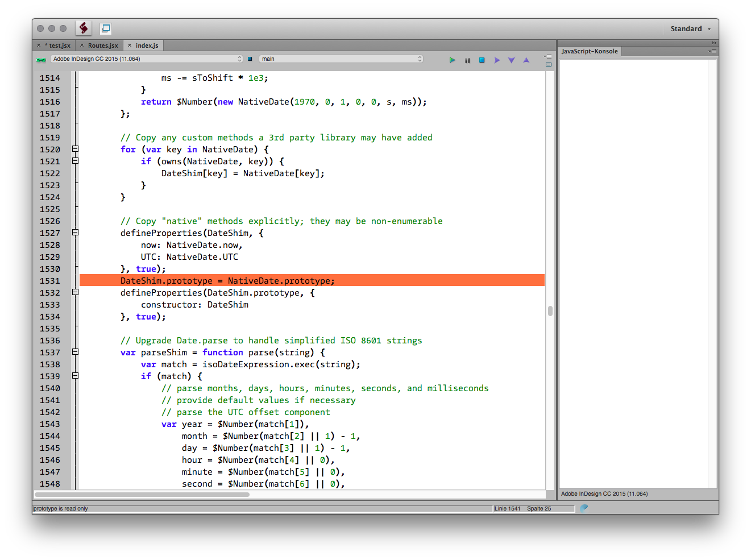Open target application dropdown Adobe InDesign CC 2015
This screenshot has height=560, width=751.
tap(147, 59)
